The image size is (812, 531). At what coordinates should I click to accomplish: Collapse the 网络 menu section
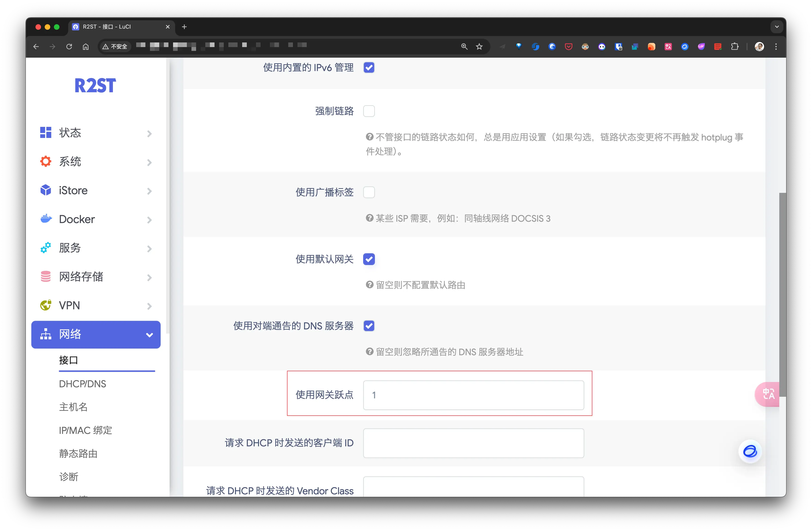point(149,335)
